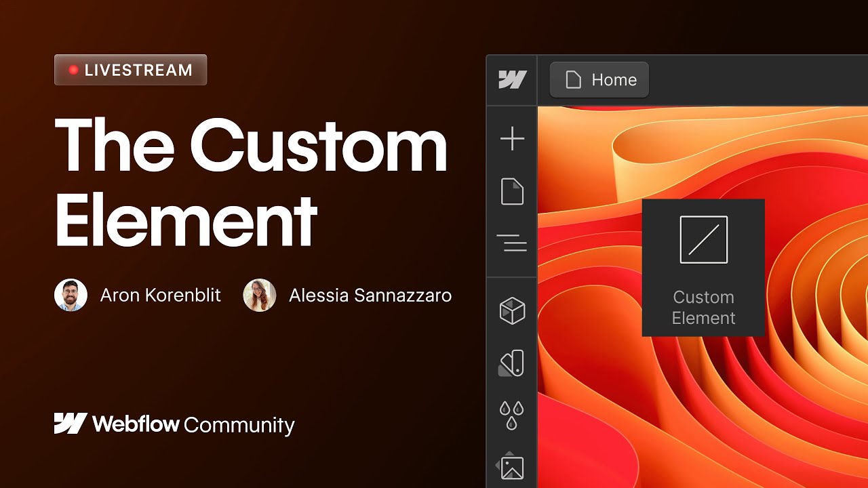
Task: Click Alessia Sannazzaro's avatar photo
Action: [260, 295]
